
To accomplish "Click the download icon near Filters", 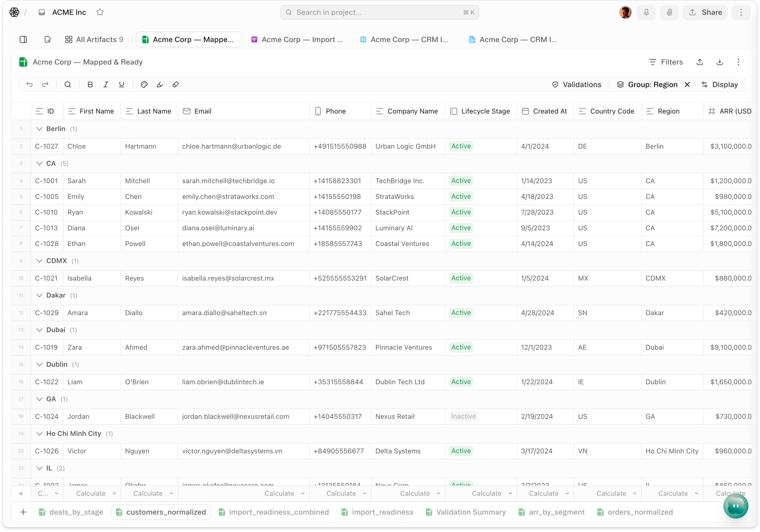I will click(720, 62).
